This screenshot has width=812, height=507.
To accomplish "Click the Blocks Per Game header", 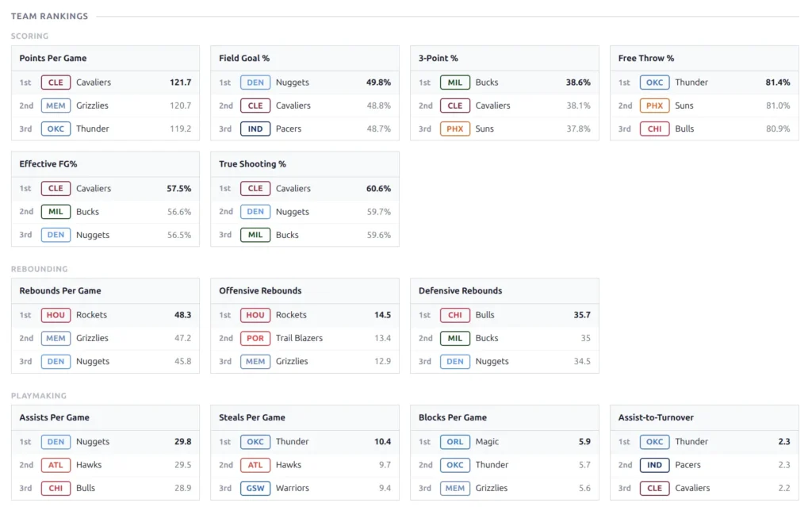I will (x=504, y=417).
